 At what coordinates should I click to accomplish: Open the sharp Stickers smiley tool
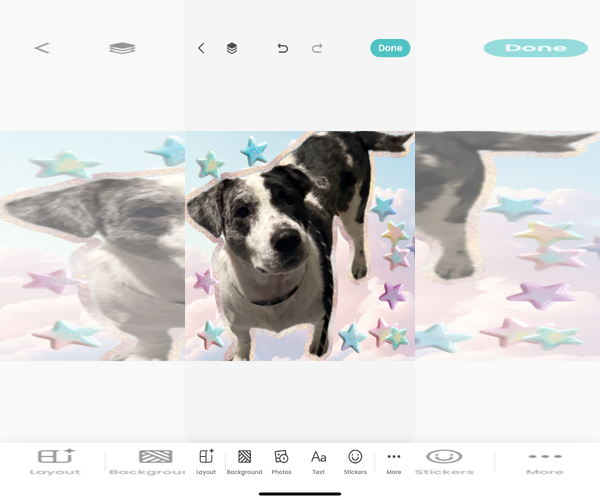pyautogui.click(x=355, y=461)
